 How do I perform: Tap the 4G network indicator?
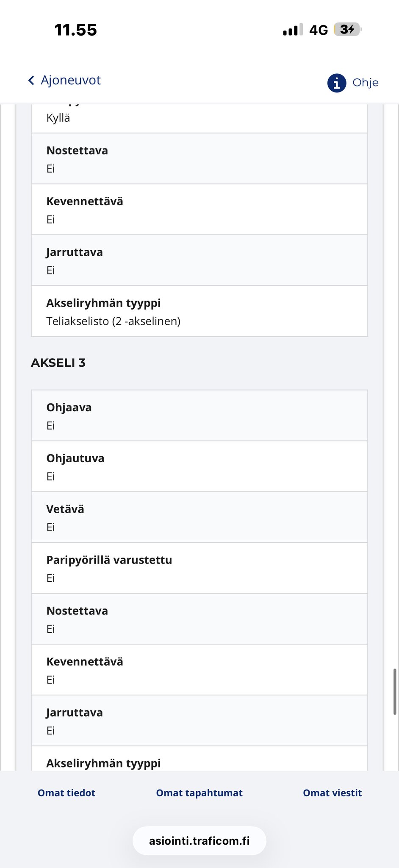tap(319, 30)
